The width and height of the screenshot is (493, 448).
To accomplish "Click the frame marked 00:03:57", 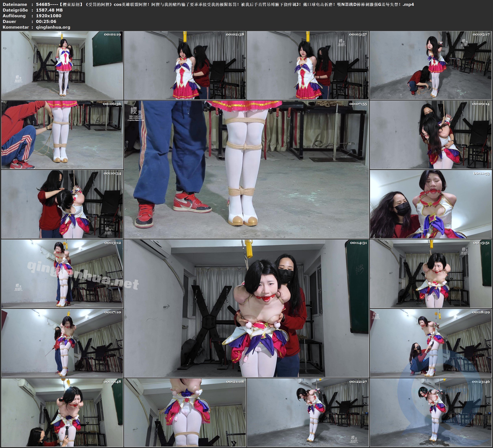I will (x=308, y=65).
